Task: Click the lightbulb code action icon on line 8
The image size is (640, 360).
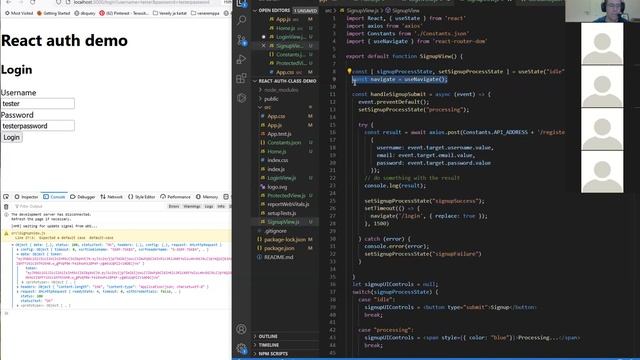Action: 349,71
